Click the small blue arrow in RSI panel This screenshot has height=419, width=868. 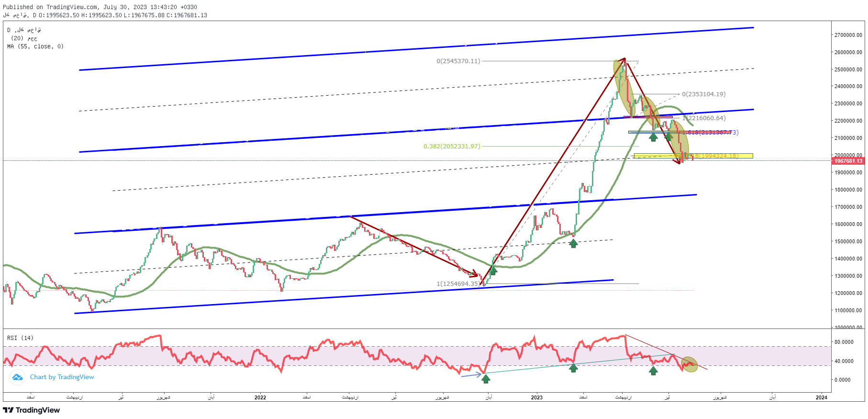tap(471, 375)
